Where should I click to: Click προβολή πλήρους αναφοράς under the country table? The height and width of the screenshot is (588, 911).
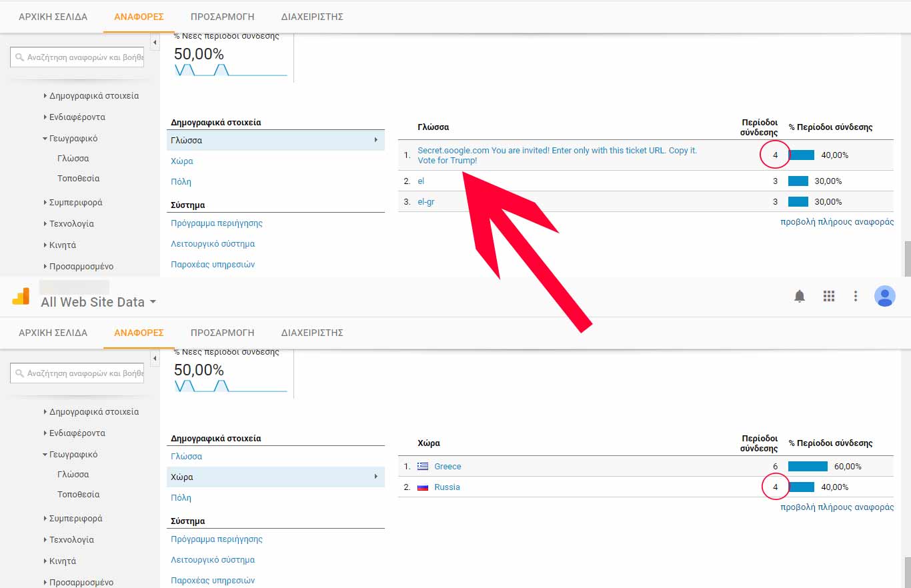pos(837,507)
